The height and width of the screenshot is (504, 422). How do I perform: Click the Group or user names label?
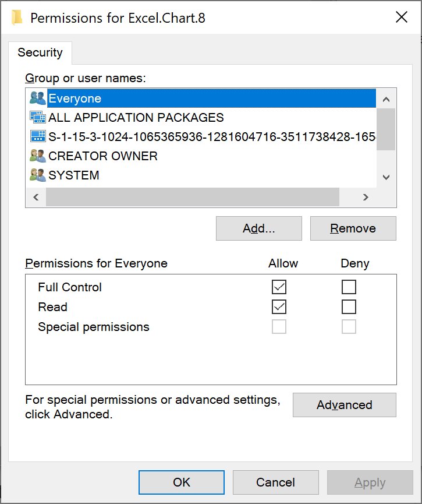pyautogui.click(x=86, y=78)
